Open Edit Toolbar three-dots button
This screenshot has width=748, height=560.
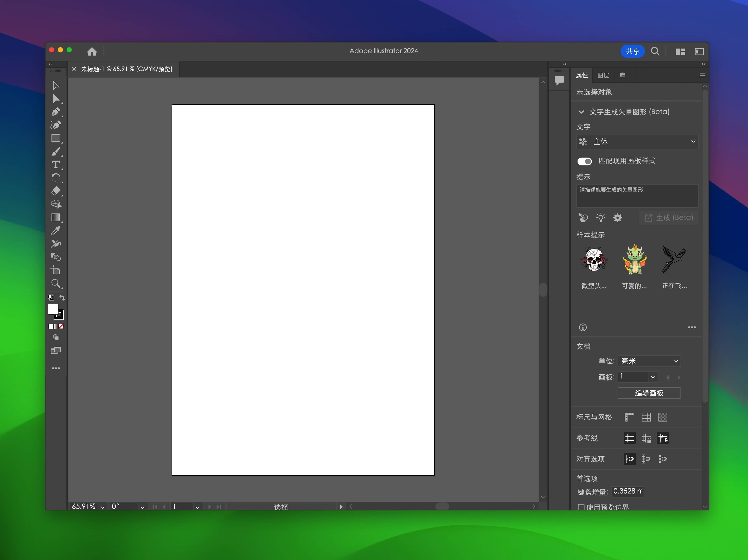tap(56, 368)
